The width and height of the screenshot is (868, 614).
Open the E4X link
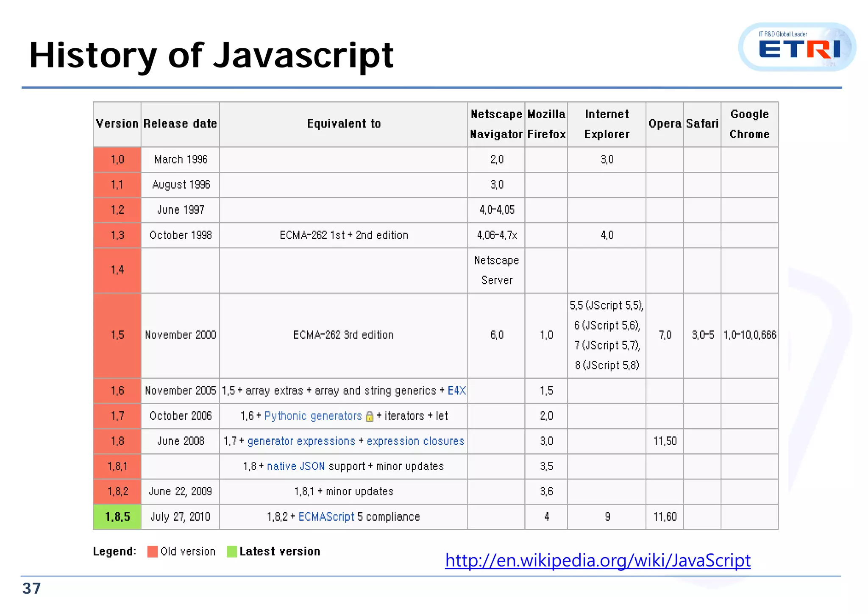coord(456,391)
